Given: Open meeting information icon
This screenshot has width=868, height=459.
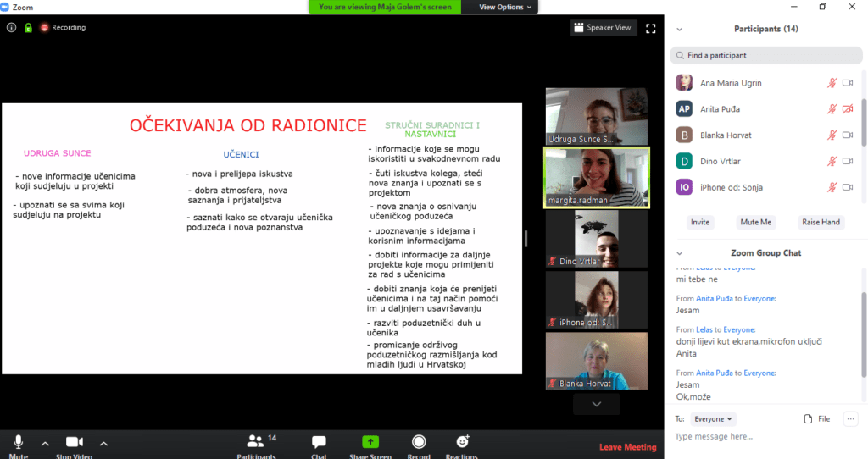Looking at the screenshot, I should tap(11, 27).
